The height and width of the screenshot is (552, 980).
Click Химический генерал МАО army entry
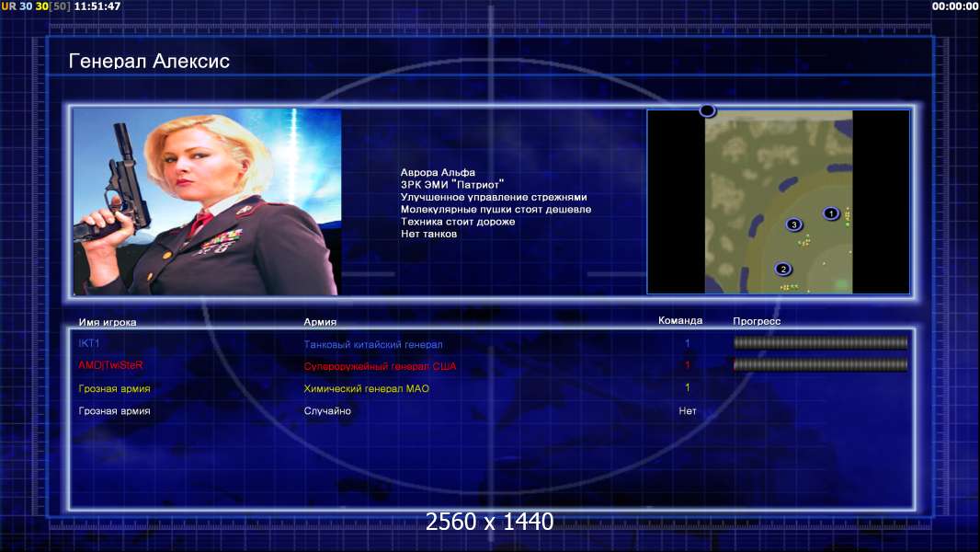click(x=366, y=388)
